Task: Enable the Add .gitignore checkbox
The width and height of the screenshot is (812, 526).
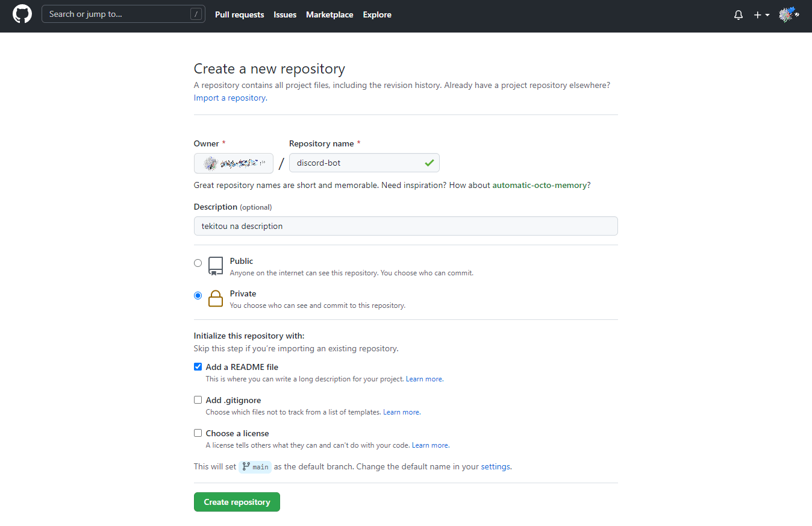Action: pos(198,399)
